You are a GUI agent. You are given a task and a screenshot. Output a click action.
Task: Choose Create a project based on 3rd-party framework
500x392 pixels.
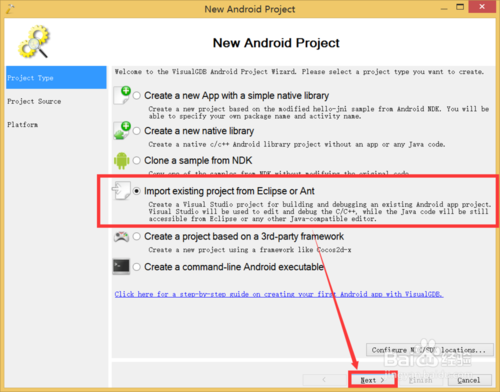[137, 237]
